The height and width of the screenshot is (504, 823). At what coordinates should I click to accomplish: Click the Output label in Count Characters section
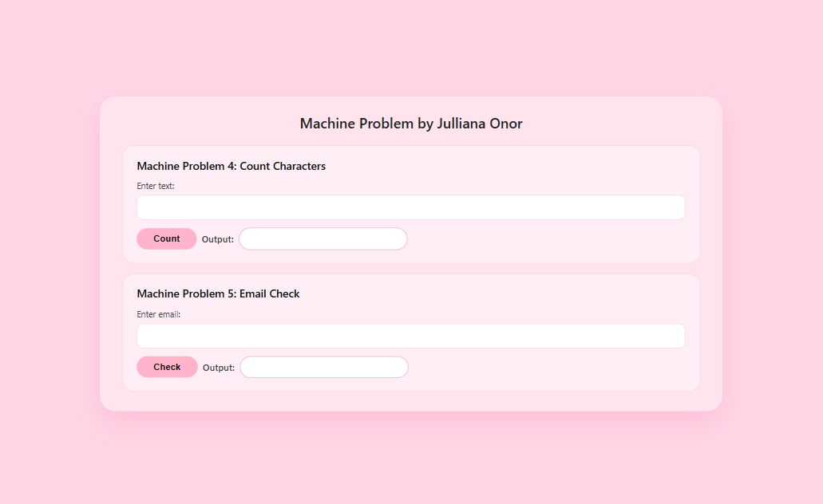pos(218,238)
